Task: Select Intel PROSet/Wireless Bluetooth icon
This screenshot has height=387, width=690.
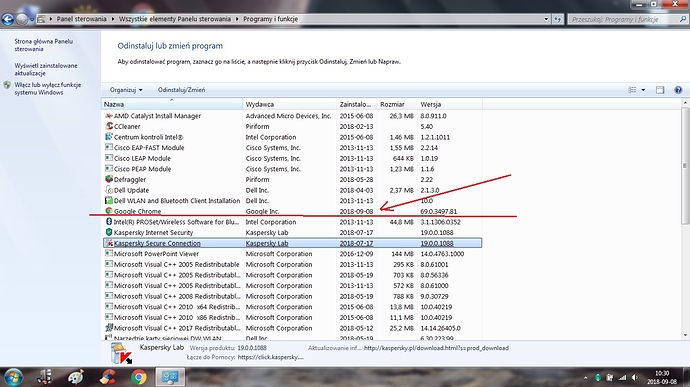Action: [109, 221]
